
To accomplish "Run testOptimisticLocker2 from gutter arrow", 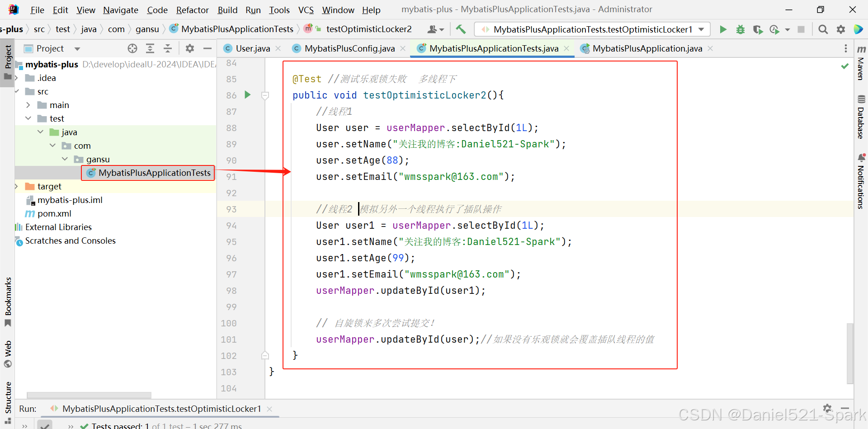I will [247, 95].
